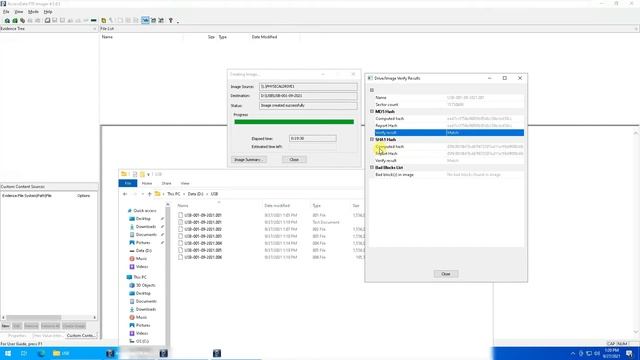Image resolution: width=640 pixels, height=360 pixels.
Task: Click the Date modified column header in Explorer
Action: point(277,206)
